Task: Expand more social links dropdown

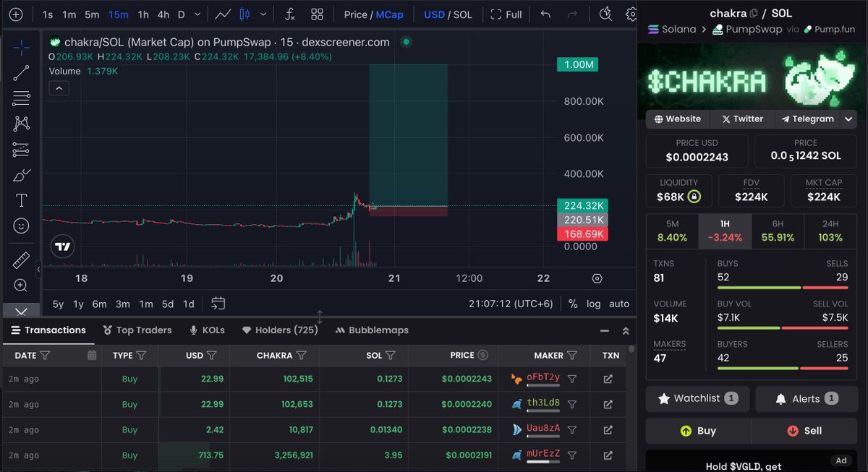Action: (x=849, y=119)
